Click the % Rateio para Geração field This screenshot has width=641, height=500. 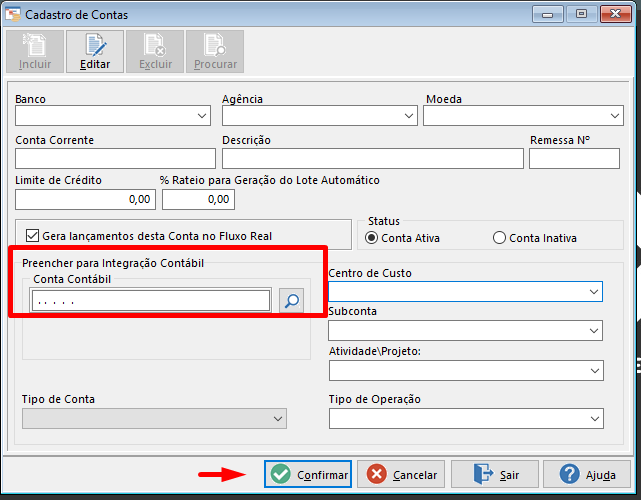(198, 200)
